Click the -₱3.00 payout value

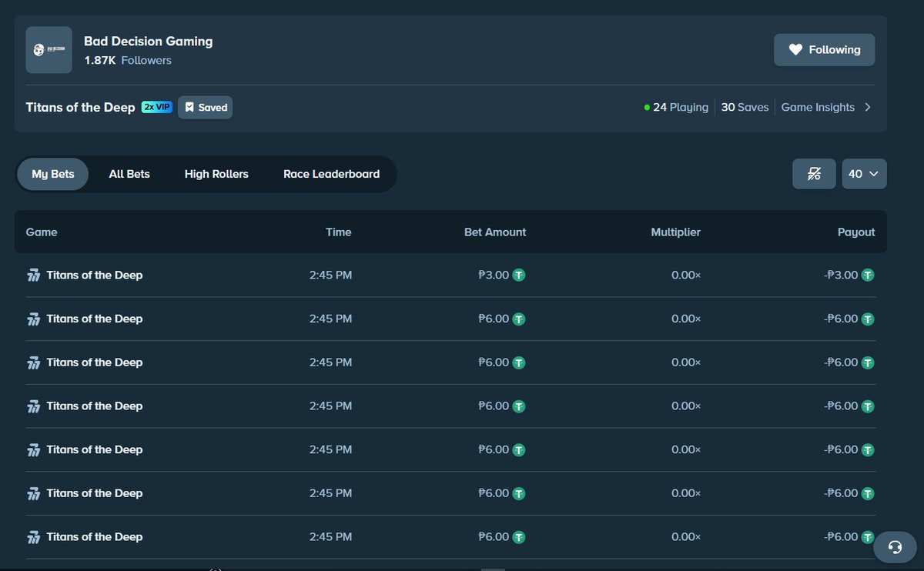pyautogui.click(x=841, y=275)
